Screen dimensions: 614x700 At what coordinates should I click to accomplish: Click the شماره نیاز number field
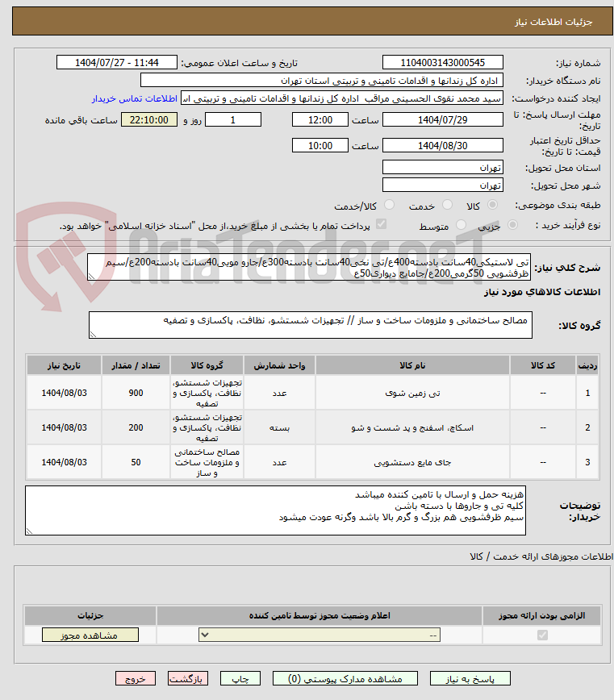coord(442,63)
